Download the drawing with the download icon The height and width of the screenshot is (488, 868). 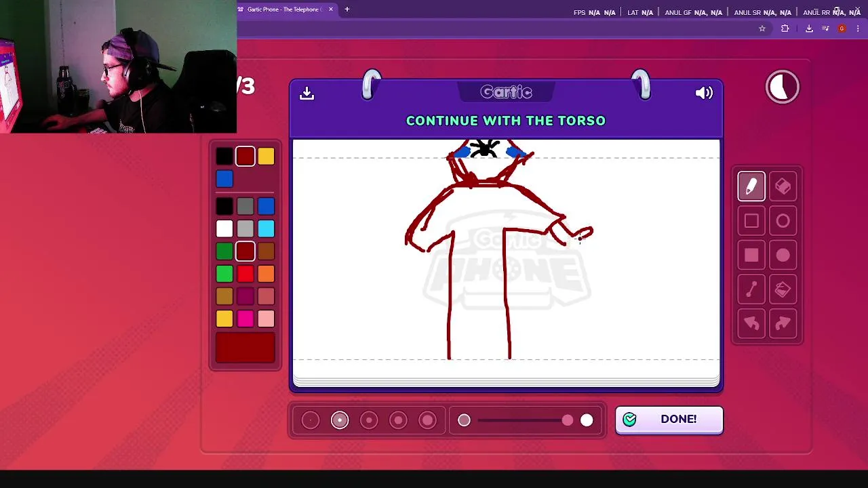click(307, 94)
